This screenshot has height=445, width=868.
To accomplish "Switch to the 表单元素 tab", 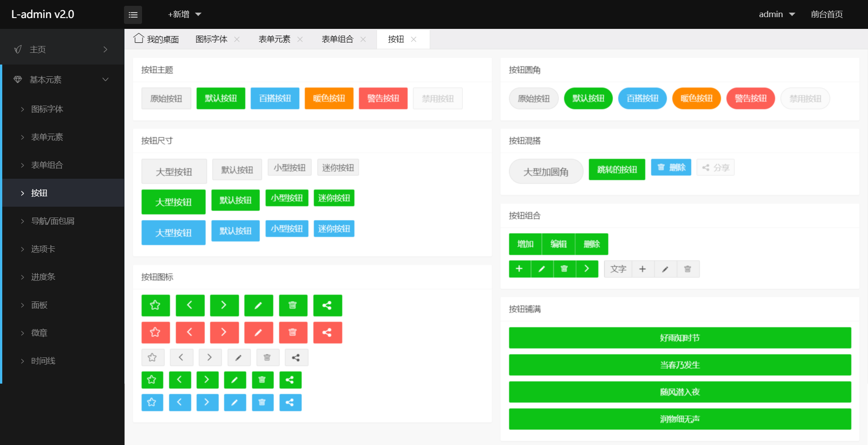I will (x=274, y=39).
